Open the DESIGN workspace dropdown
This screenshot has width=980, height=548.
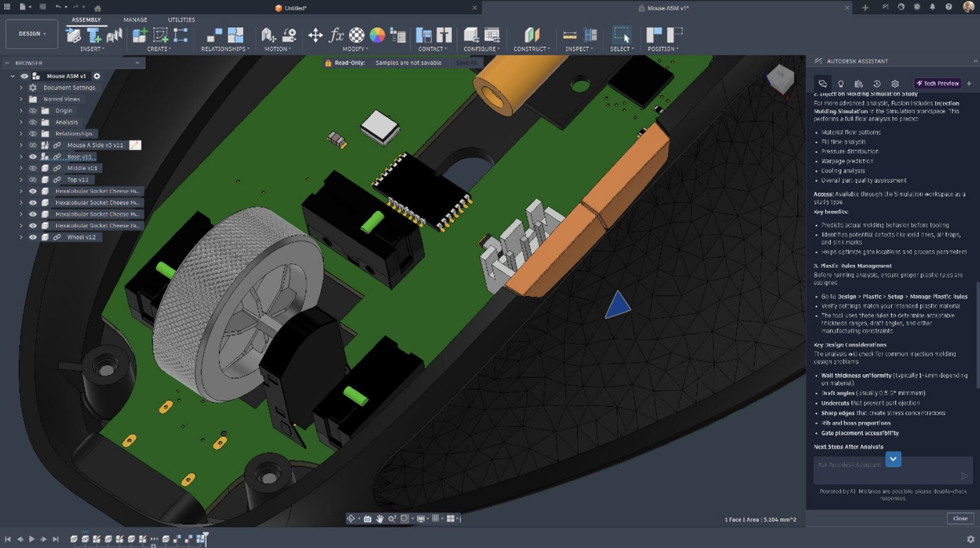click(32, 34)
